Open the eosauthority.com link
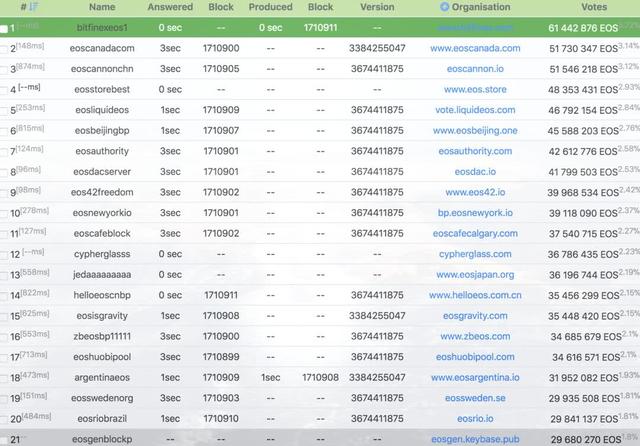 475,151
